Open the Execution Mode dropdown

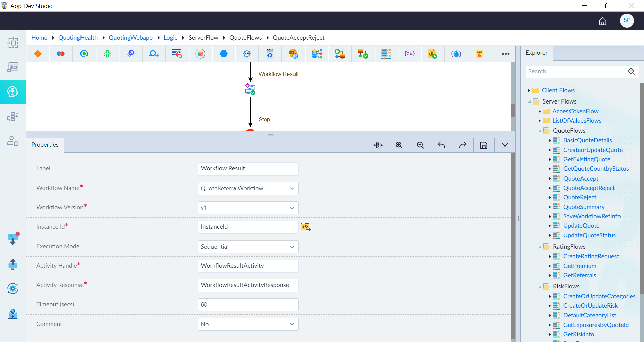click(x=248, y=247)
